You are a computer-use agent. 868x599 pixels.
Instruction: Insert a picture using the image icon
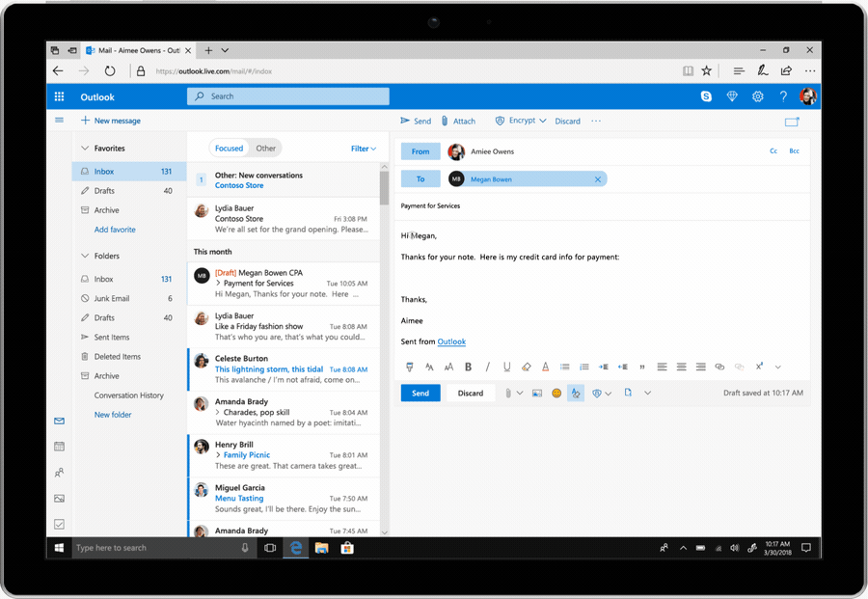click(x=536, y=393)
